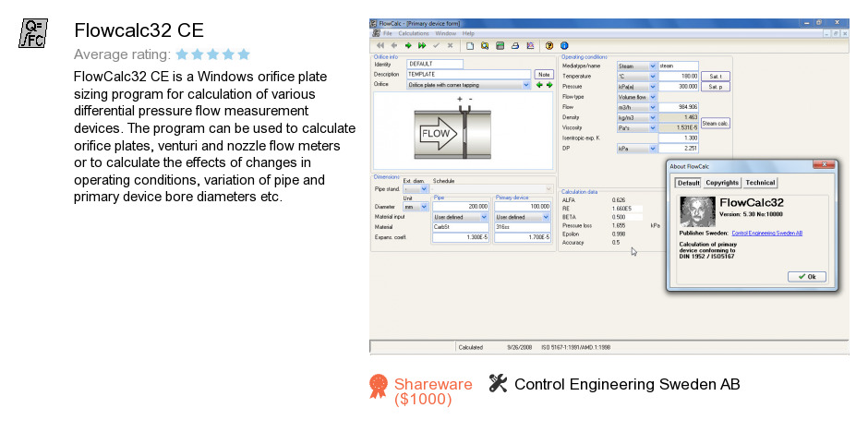The image size is (868, 432).
Task: Click the first rating star
Action: [182, 54]
